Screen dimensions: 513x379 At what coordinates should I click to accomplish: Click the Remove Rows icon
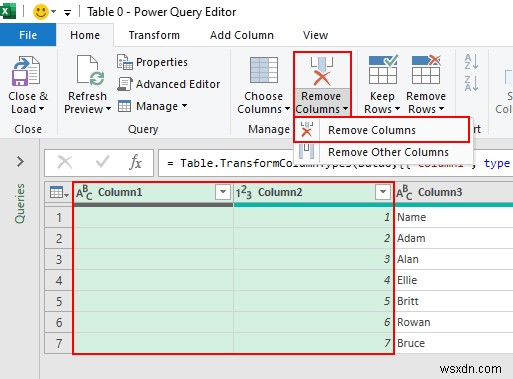coord(426,69)
